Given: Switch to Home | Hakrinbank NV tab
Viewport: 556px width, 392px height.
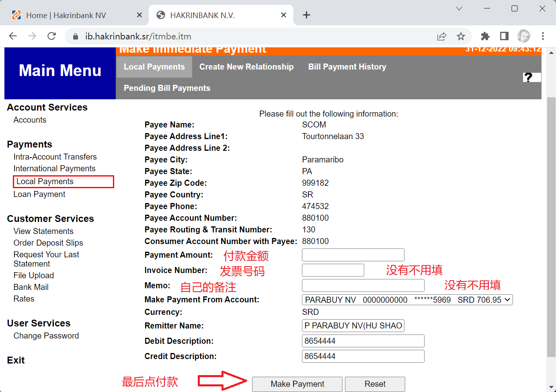Looking at the screenshot, I should point(66,15).
